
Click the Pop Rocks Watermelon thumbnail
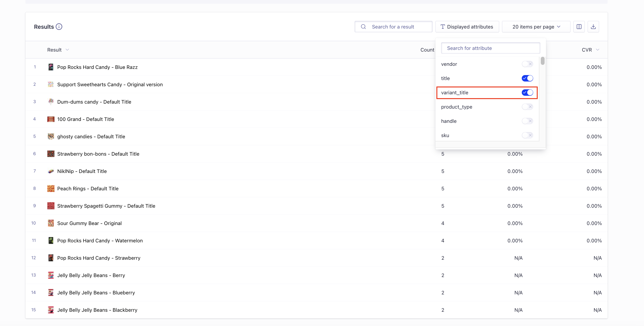coord(51,240)
